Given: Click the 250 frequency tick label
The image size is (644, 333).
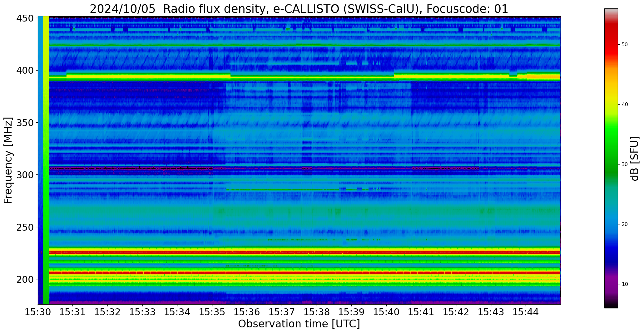Looking at the screenshot, I should [x=25, y=227].
